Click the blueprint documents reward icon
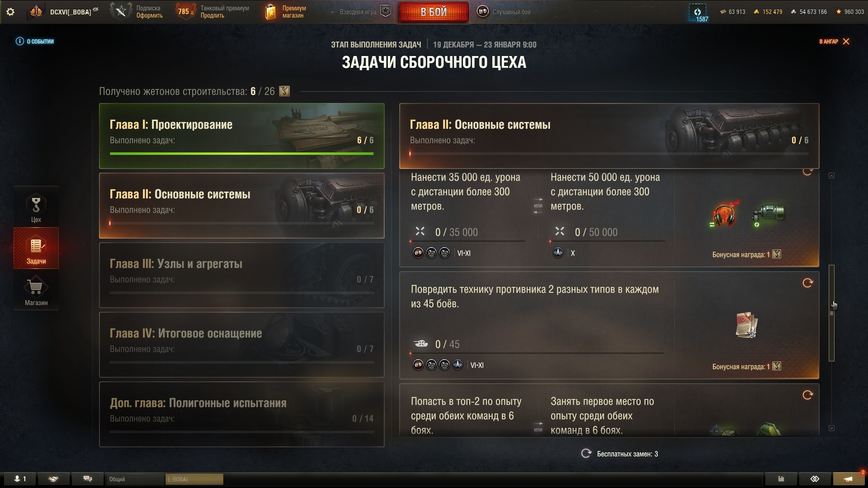Image resolution: width=868 pixels, height=488 pixels. (x=746, y=325)
